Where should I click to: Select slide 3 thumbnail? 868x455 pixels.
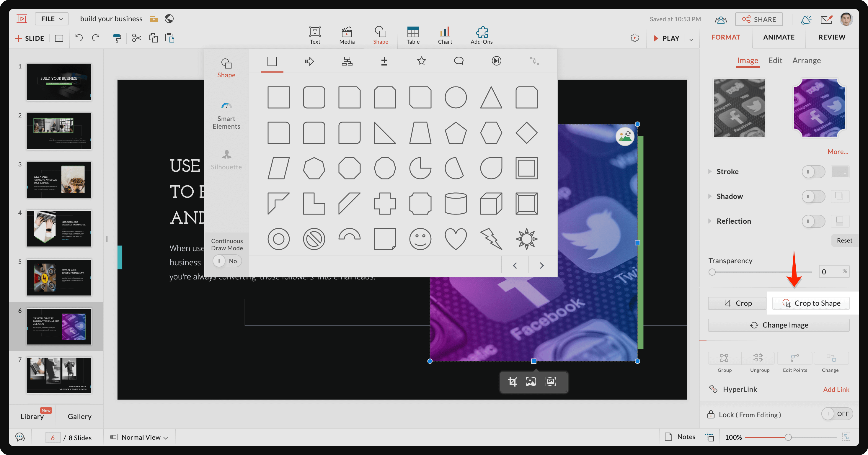pyautogui.click(x=59, y=180)
